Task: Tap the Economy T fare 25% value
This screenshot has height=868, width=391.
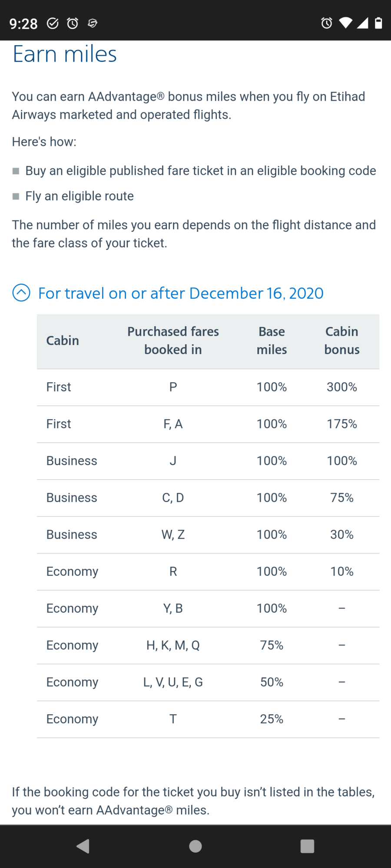Action: click(272, 719)
